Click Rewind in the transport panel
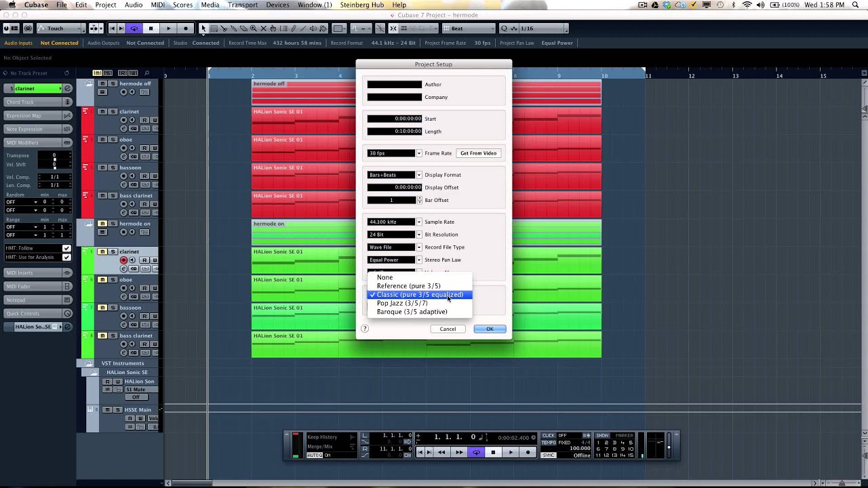This screenshot has width=868, height=488. click(441, 452)
